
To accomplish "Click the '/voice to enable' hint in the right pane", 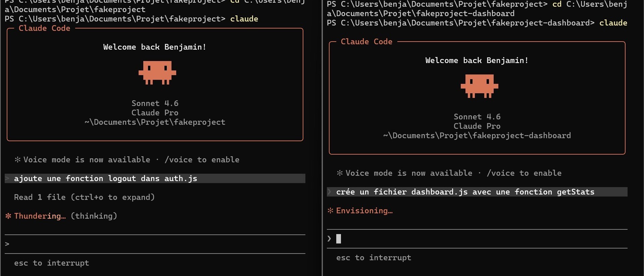I will pyautogui.click(x=524, y=173).
